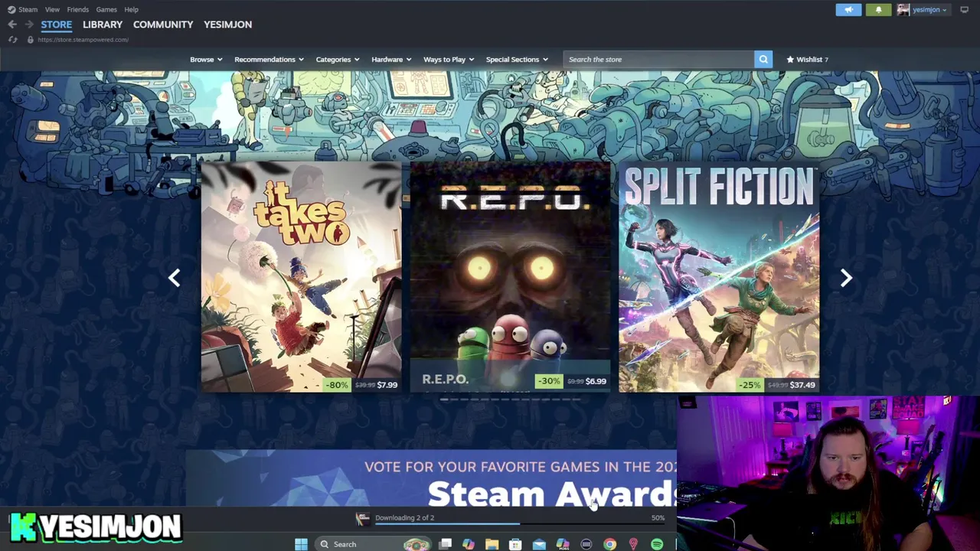The width and height of the screenshot is (980, 551).
Task: Switch to Big Picture mode icon
Action: [964, 10]
